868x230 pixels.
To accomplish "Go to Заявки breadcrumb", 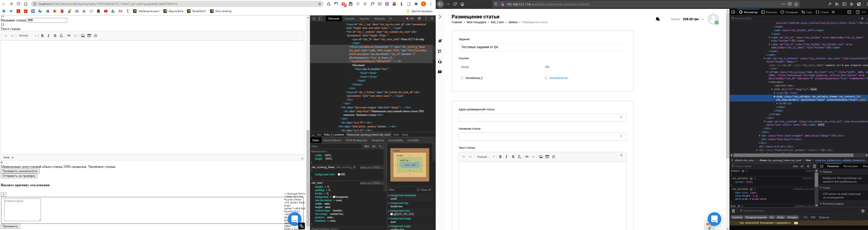I will (x=513, y=22).
